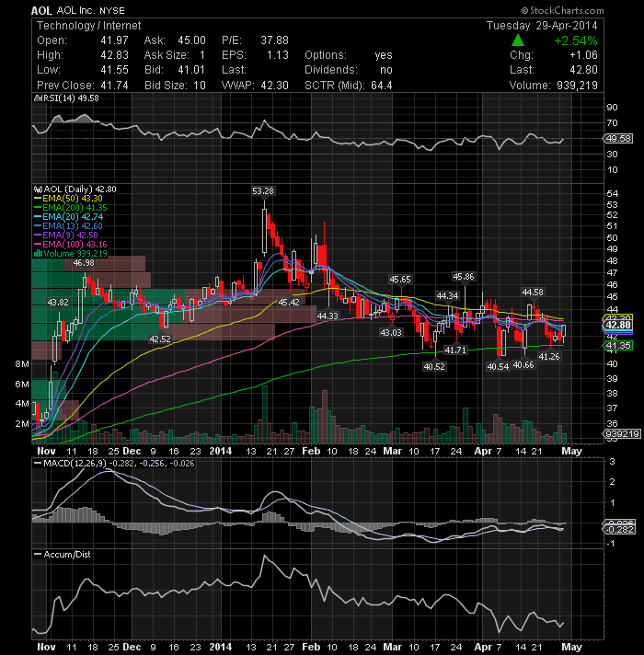
Task: Click the 41.26 price label
Action: pyautogui.click(x=548, y=356)
